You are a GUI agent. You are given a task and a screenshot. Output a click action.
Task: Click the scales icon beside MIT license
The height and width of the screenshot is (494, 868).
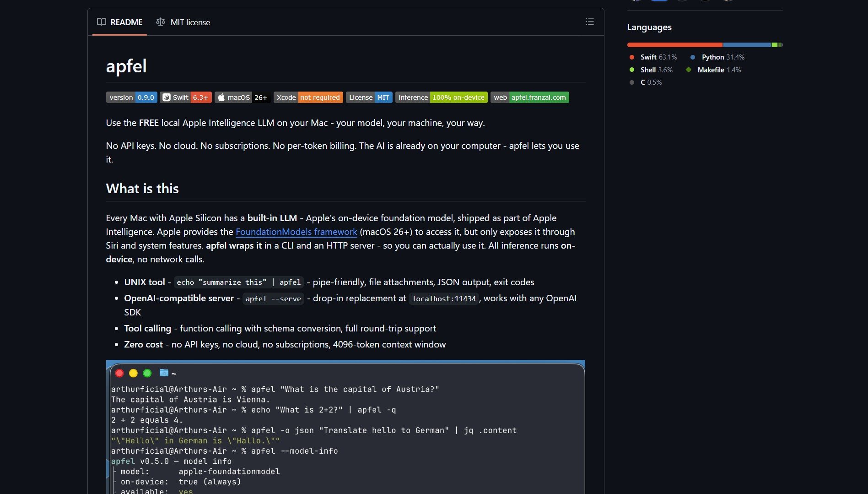point(161,22)
